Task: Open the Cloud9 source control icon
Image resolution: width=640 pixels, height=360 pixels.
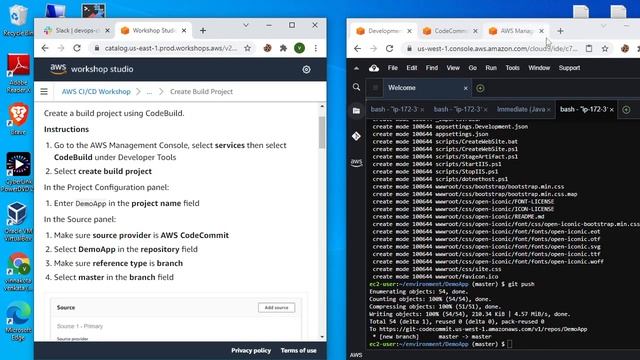Action: point(356,136)
